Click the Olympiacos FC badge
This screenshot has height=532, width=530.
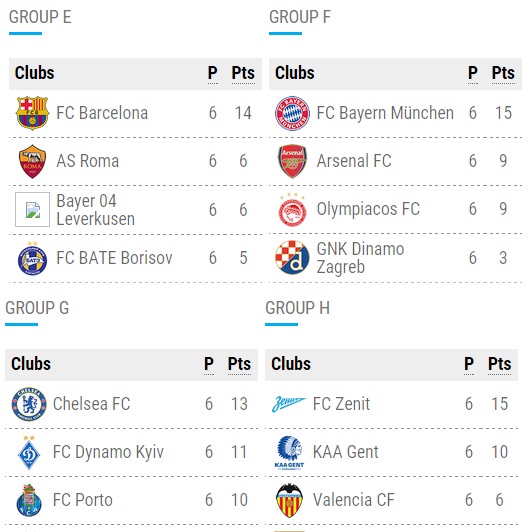(292, 209)
